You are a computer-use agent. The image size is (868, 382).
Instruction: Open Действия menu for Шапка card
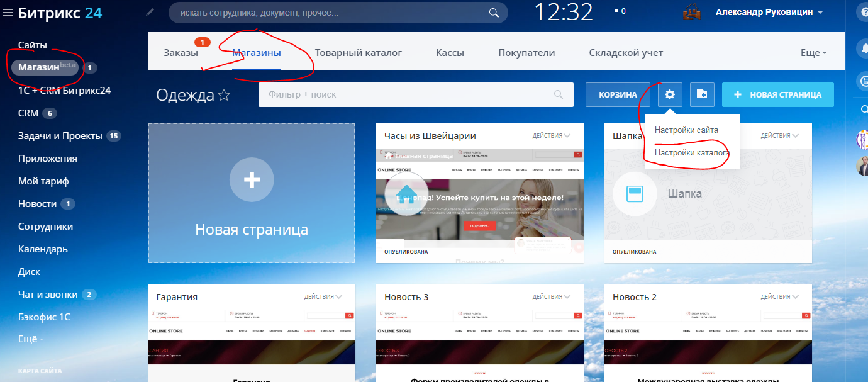[779, 135]
